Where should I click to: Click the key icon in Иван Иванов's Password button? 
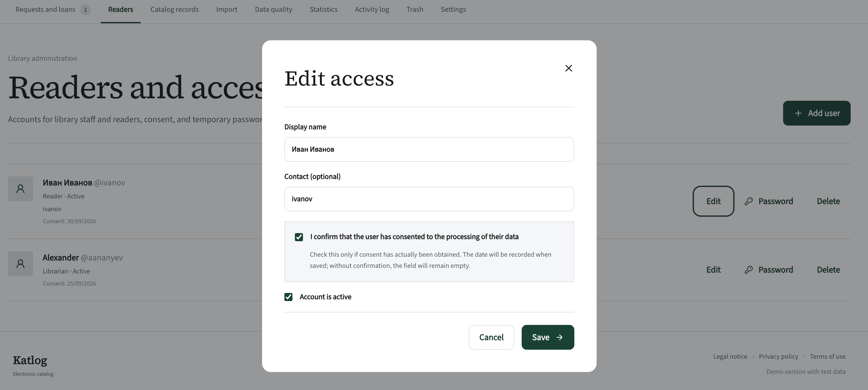click(748, 201)
